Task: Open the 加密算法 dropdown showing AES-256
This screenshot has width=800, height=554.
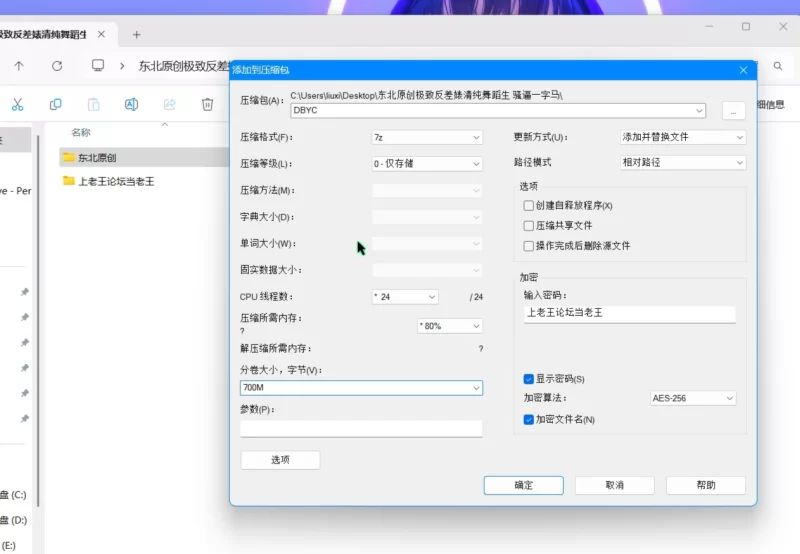Action: 693,398
